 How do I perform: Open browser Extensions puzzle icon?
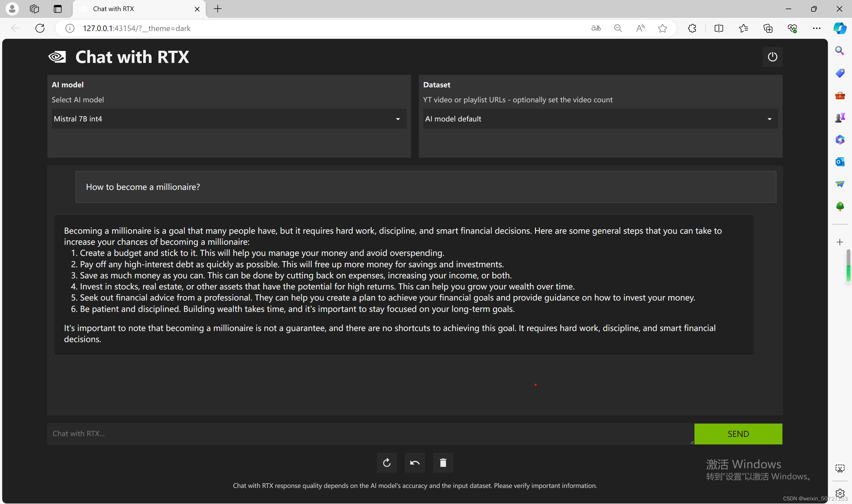692,28
